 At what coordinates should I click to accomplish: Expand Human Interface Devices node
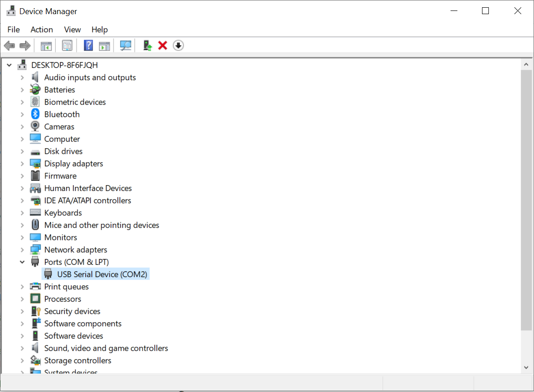click(22, 188)
